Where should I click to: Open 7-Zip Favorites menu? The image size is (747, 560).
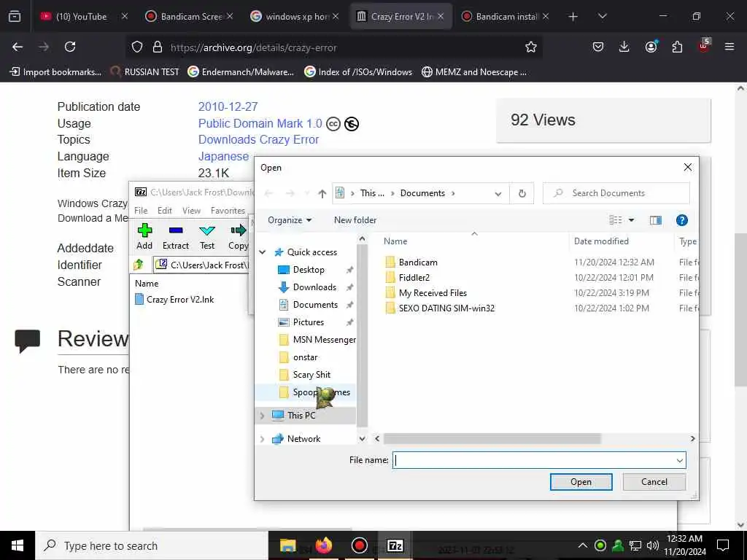tap(228, 211)
